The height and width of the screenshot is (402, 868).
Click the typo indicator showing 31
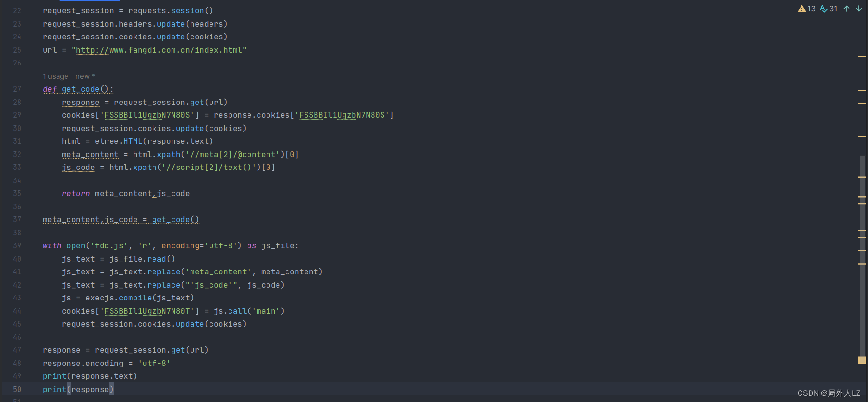click(829, 9)
